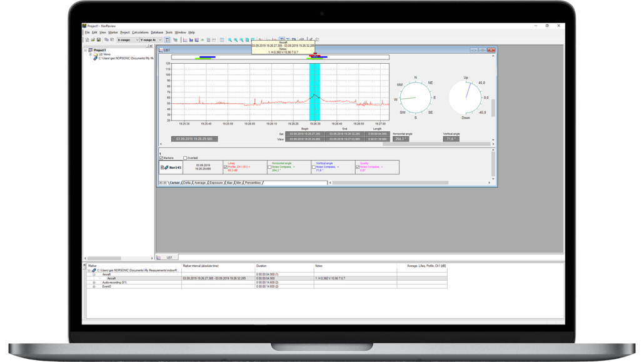644x362 pixels.
Task: Click the bar chart toolbar icon
Action: (x=191, y=40)
